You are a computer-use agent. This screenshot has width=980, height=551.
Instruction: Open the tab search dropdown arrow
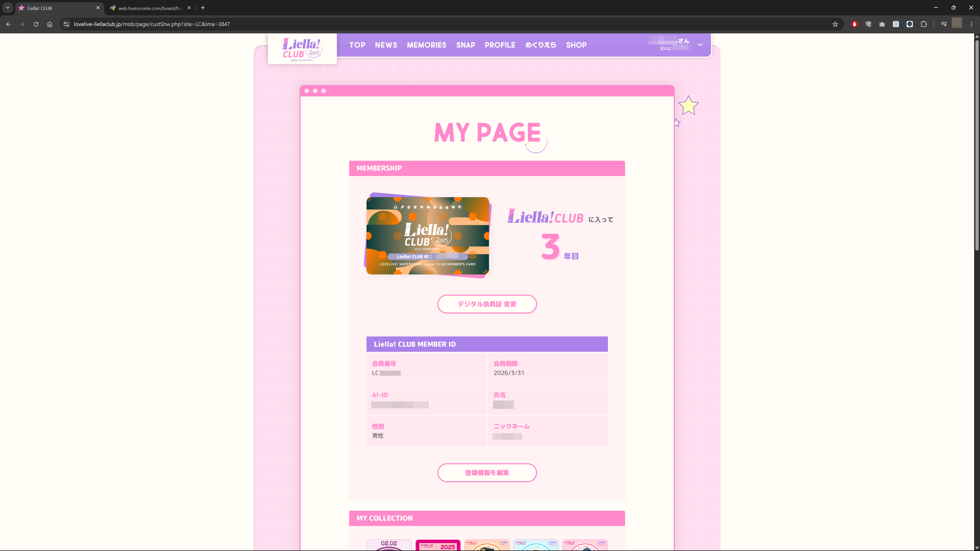click(8, 8)
